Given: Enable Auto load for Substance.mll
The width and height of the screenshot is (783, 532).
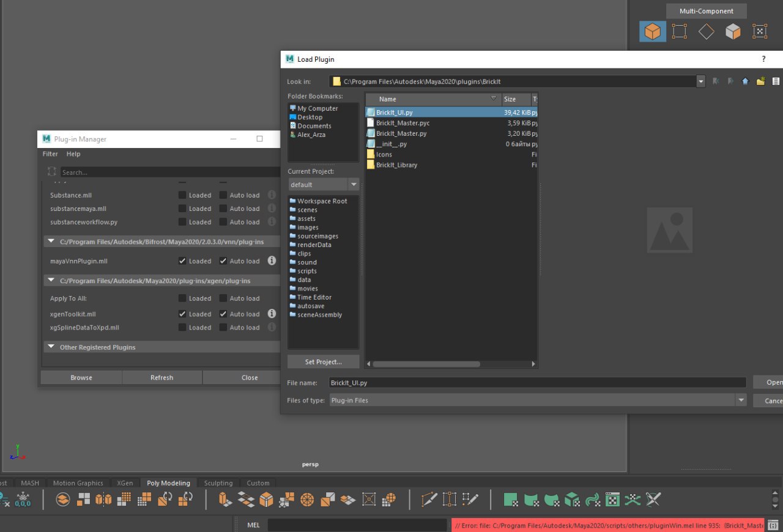Looking at the screenshot, I should pyautogui.click(x=223, y=195).
